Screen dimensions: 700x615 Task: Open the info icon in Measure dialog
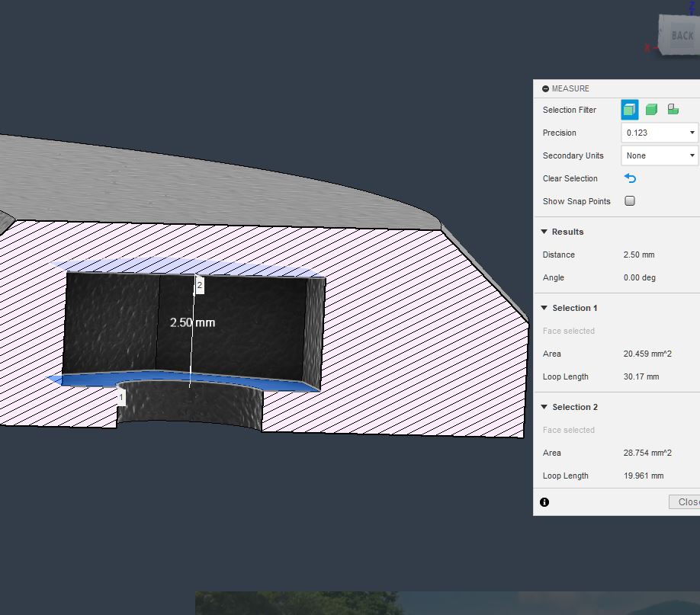(x=544, y=502)
